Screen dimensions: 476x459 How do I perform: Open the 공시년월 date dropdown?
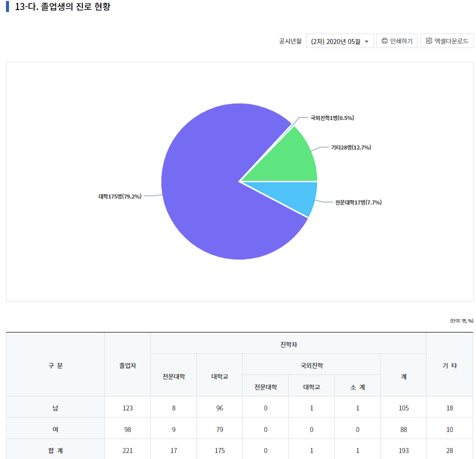(340, 41)
